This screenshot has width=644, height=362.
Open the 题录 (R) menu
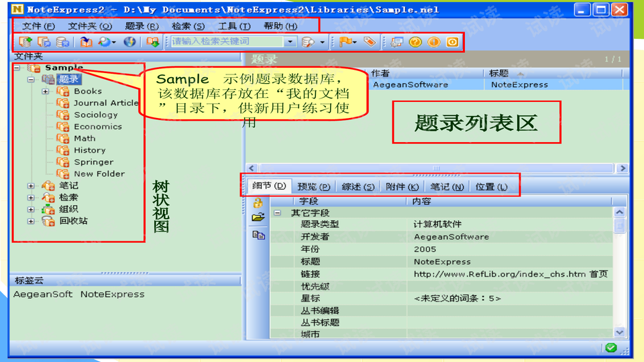click(142, 26)
